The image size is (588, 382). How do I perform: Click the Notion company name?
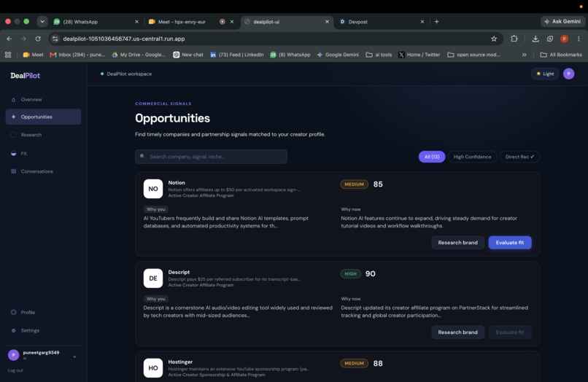(x=177, y=182)
